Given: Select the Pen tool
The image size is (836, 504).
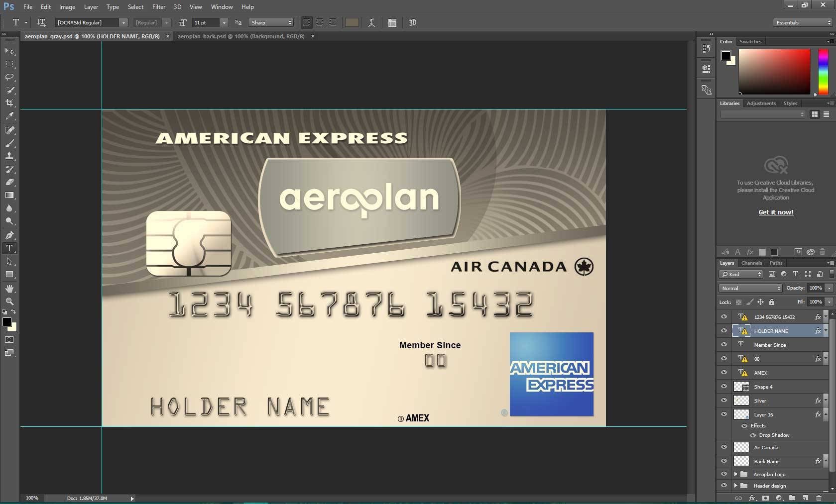Looking at the screenshot, I should click(9, 235).
